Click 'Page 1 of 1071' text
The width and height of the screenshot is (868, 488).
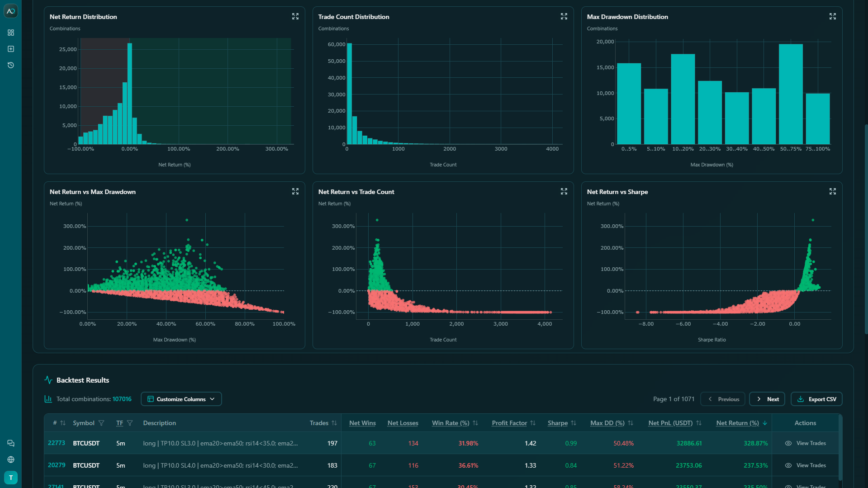[674, 399]
